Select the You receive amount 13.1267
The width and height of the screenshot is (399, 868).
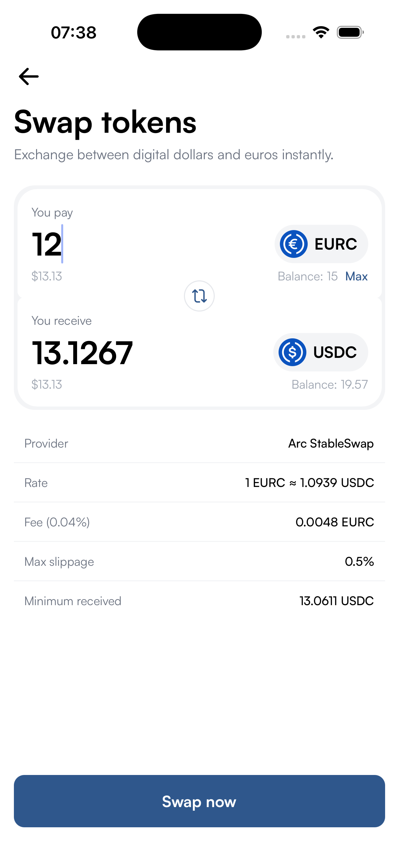(82, 353)
